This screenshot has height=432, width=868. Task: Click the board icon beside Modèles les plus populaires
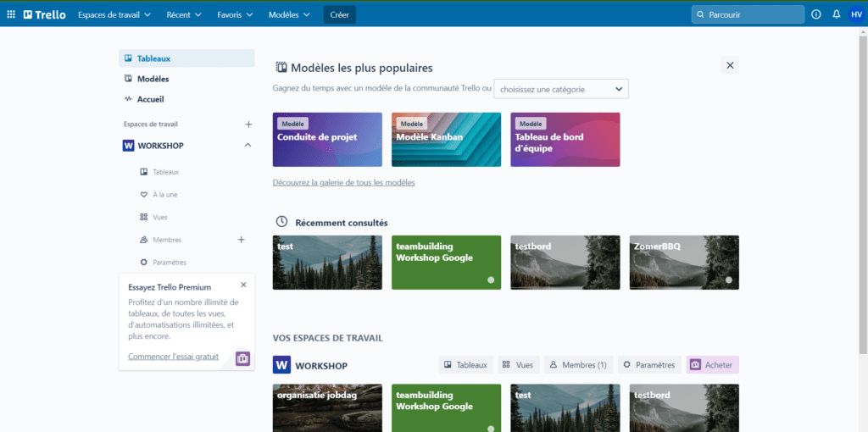tap(281, 68)
